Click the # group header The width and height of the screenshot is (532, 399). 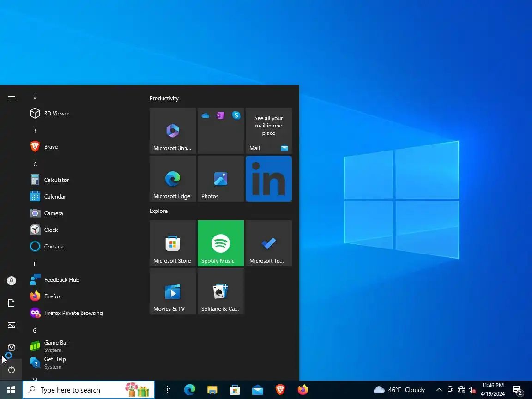pos(35,98)
